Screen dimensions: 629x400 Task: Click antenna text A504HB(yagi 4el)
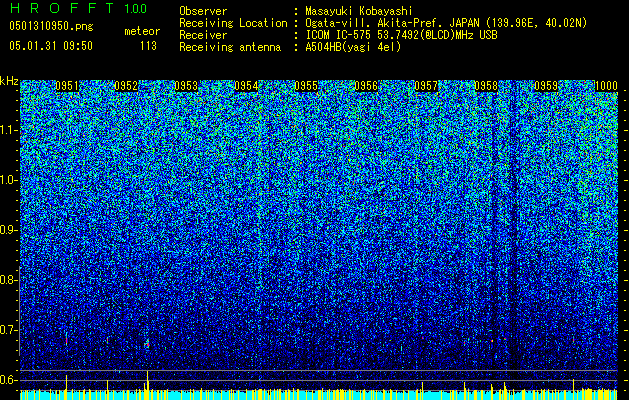point(353,47)
